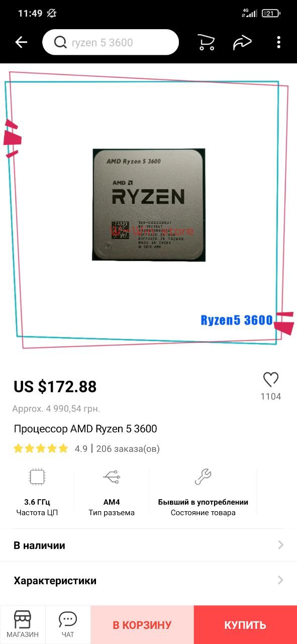Open the three-dot overflow menu

coord(278,42)
